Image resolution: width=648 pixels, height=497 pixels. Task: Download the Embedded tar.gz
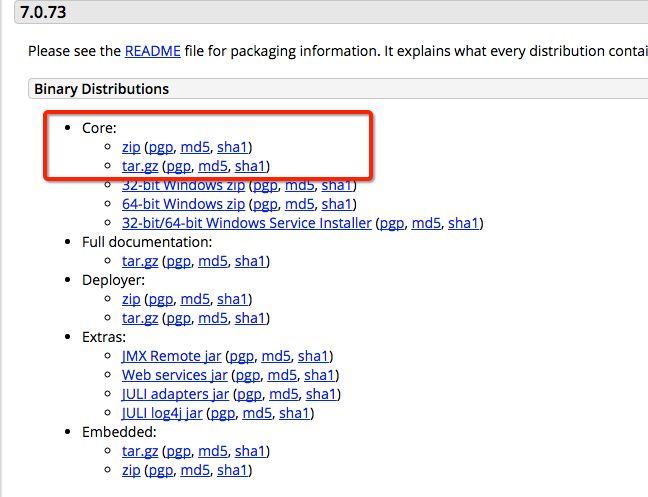(140, 451)
